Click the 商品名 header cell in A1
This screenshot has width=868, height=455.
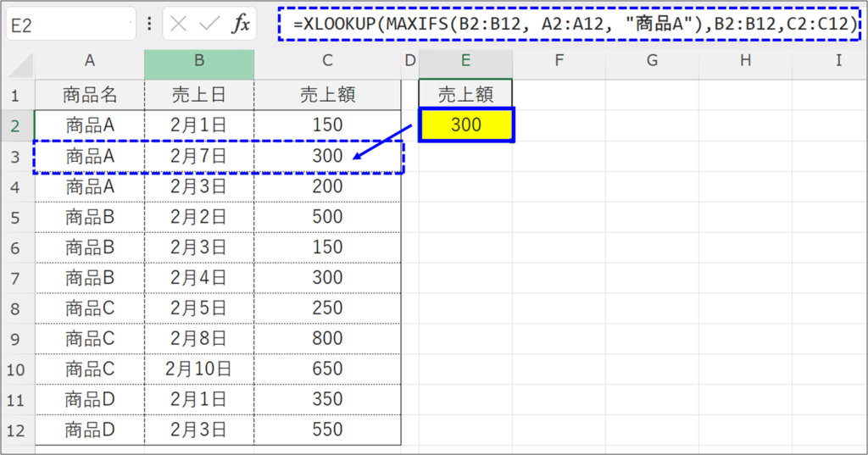click(x=89, y=95)
